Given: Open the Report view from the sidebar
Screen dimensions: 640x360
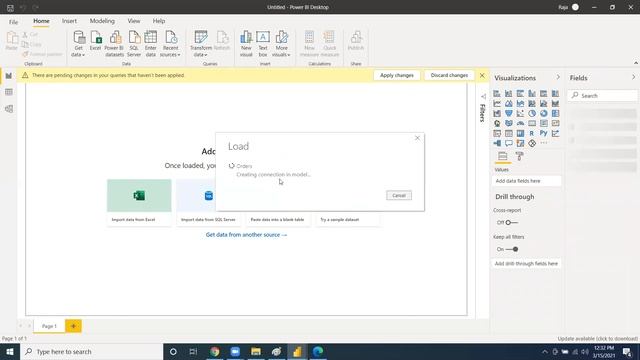Looking at the screenshot, I should (x=9, y=76).
